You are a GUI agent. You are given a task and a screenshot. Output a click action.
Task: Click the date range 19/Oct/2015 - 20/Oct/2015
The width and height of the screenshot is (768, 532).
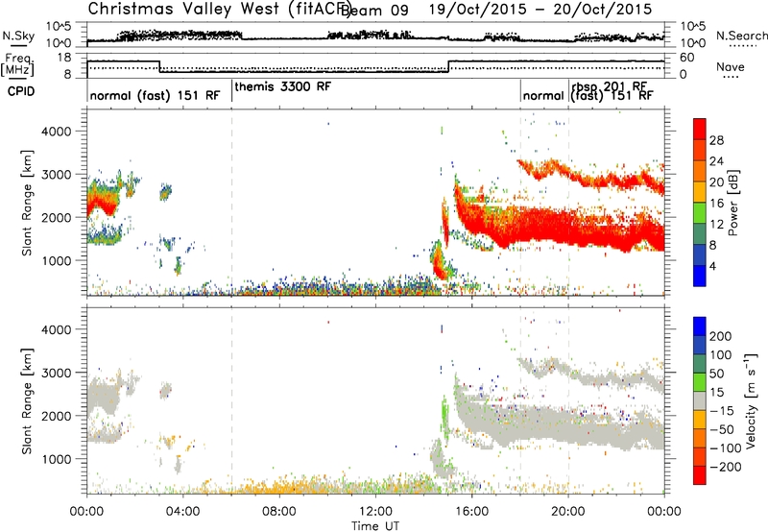click(x=540, y=10)
